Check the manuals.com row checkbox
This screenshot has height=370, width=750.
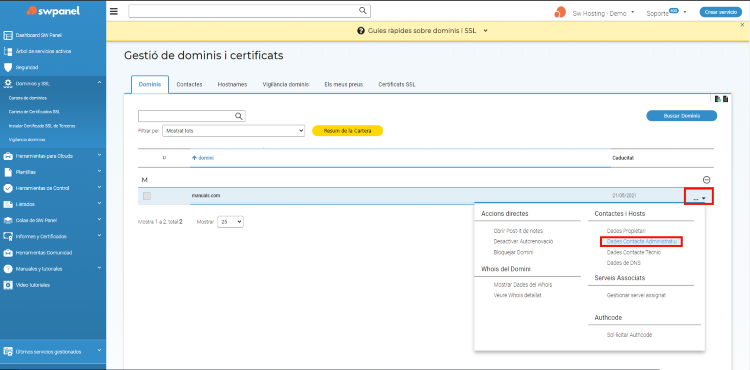pyautogui.click(x=147, y=196)
